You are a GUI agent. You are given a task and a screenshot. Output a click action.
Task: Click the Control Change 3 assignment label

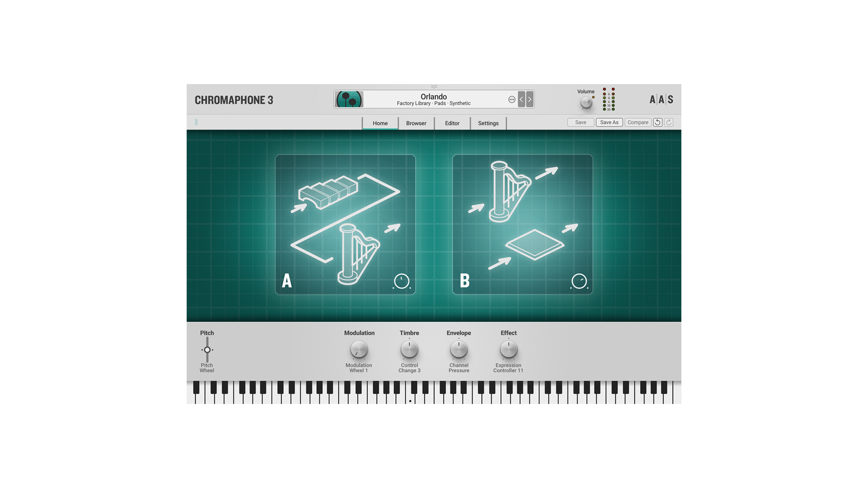(x=410, y=368)
